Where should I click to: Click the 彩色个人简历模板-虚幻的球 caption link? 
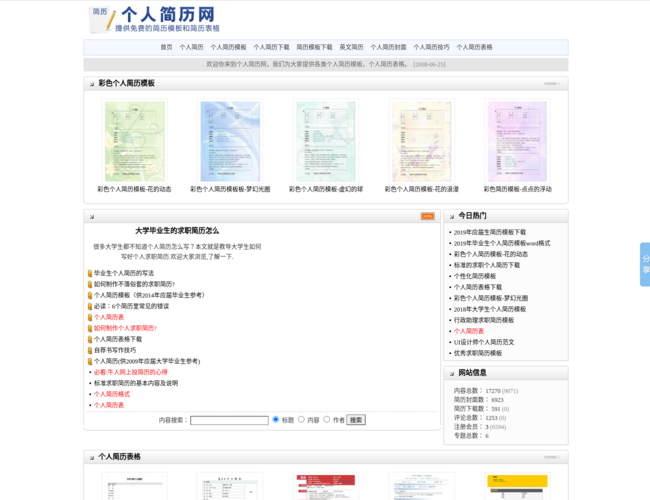click(x=326, y=189)
